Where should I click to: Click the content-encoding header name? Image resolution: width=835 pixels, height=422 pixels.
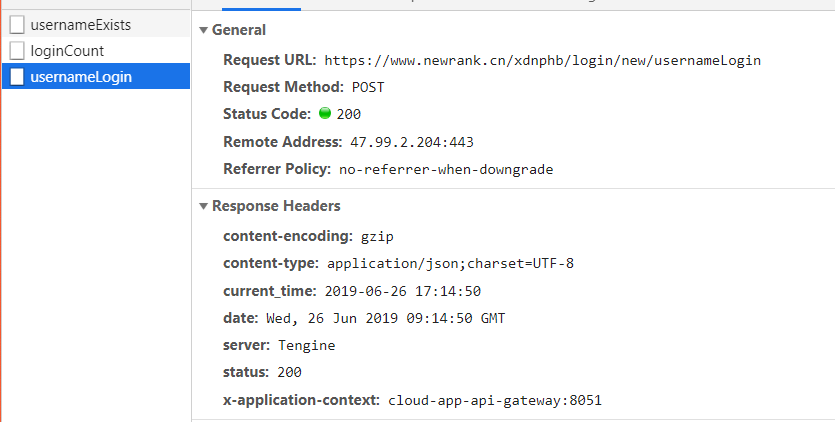tap(287, 236)
